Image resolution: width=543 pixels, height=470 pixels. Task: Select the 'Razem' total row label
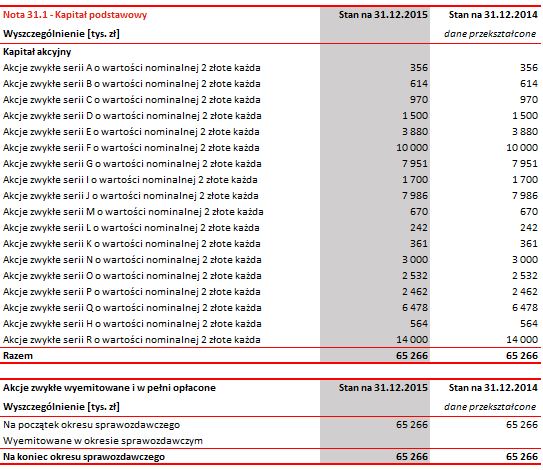(18, 356)
